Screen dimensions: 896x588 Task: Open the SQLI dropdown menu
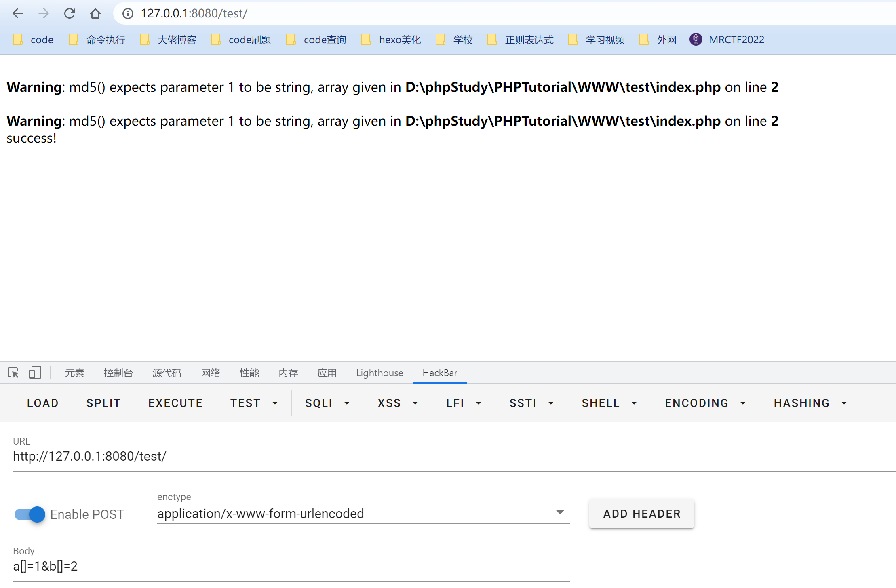point(327,403)
